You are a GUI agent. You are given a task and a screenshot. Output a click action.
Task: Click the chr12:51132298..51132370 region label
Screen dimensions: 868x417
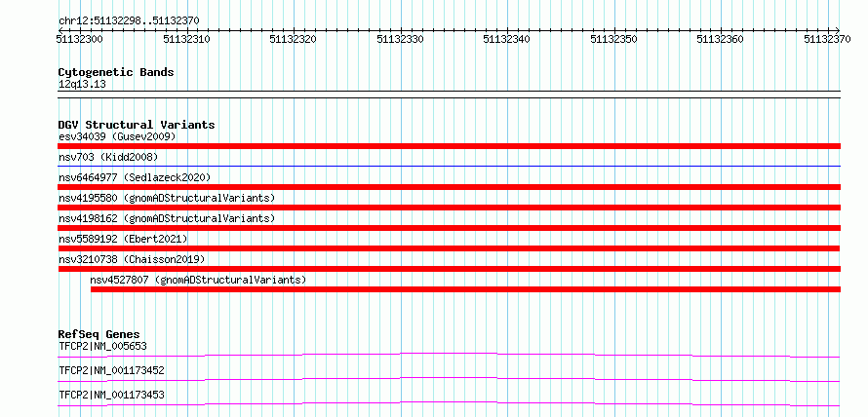tap(129, 21)
